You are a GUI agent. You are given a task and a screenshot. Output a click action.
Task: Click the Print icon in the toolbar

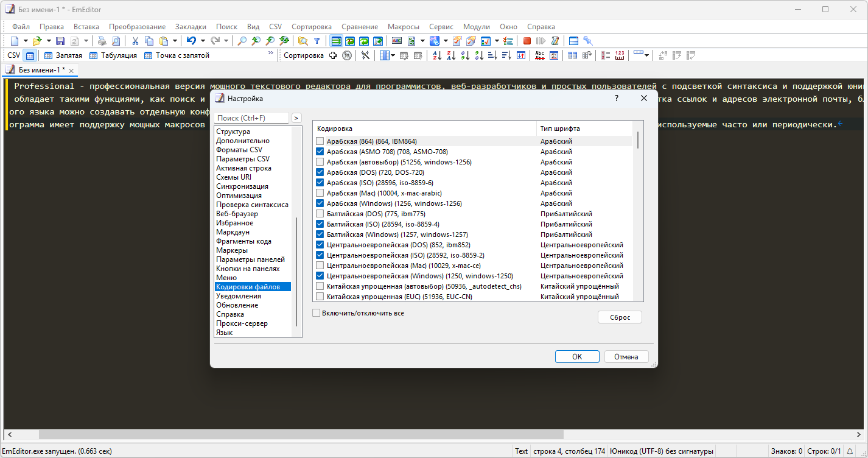tap(102, 41)
